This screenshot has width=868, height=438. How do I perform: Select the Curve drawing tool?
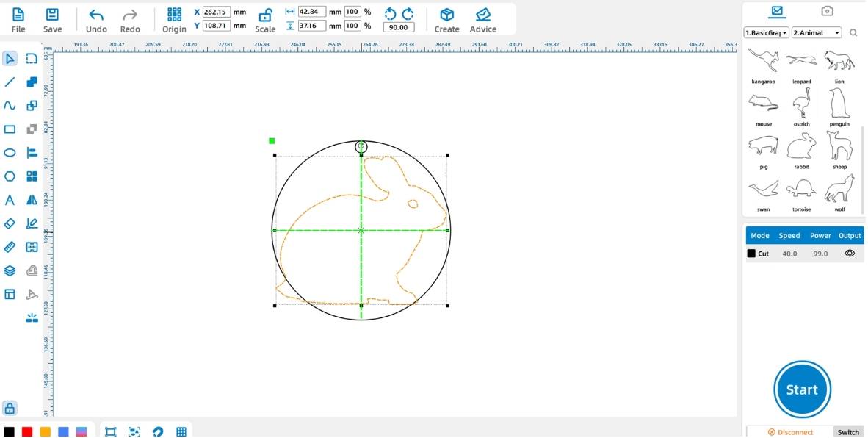(10, 106)
